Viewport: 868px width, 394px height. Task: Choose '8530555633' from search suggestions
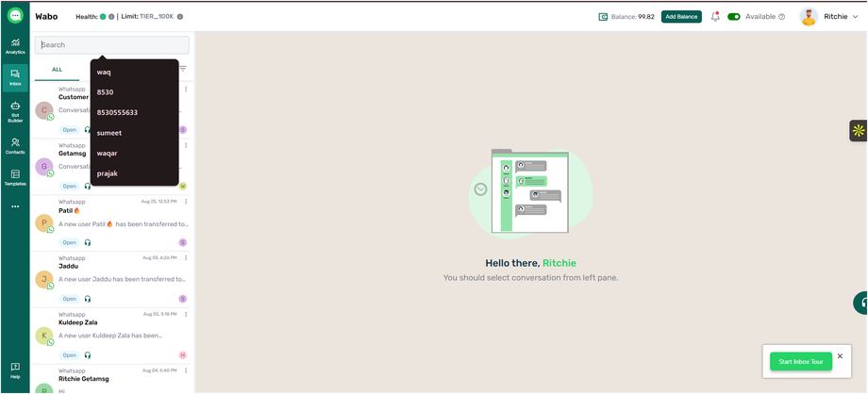(x=135, y=112)
